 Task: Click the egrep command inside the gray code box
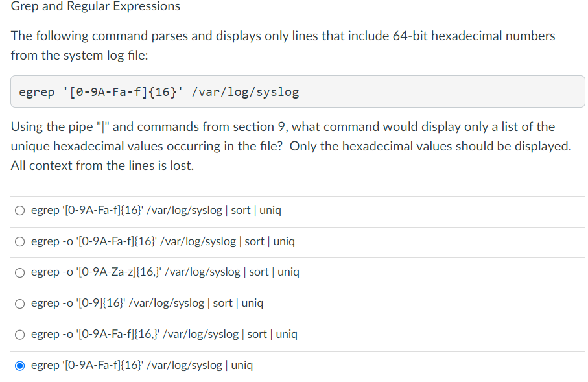tap(159, 91)
